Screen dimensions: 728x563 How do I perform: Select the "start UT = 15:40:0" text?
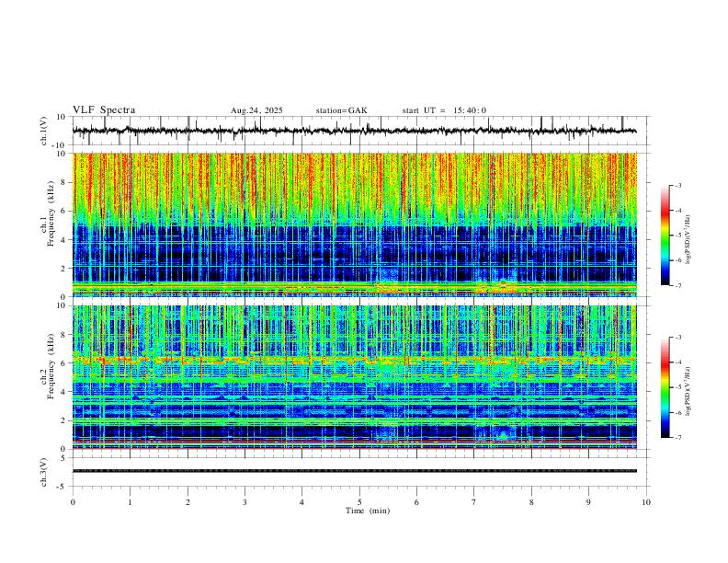click(444, 110)
